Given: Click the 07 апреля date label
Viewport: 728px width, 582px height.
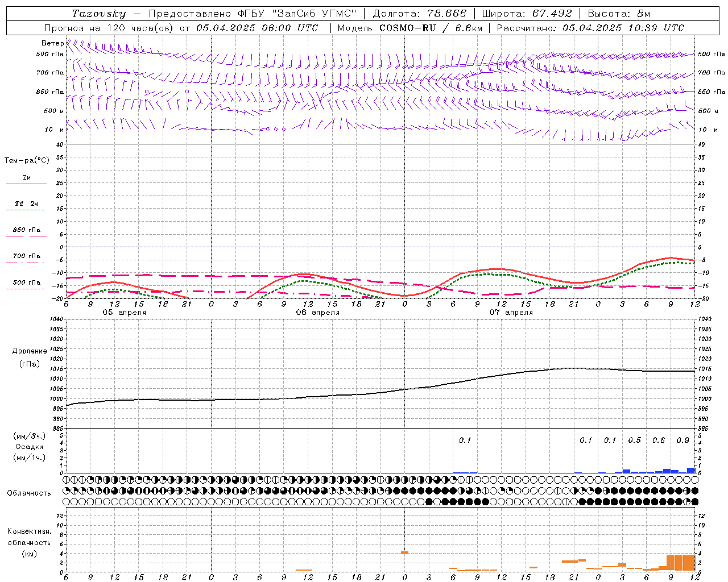Looking at the screenshot, I should coord(511,313).
